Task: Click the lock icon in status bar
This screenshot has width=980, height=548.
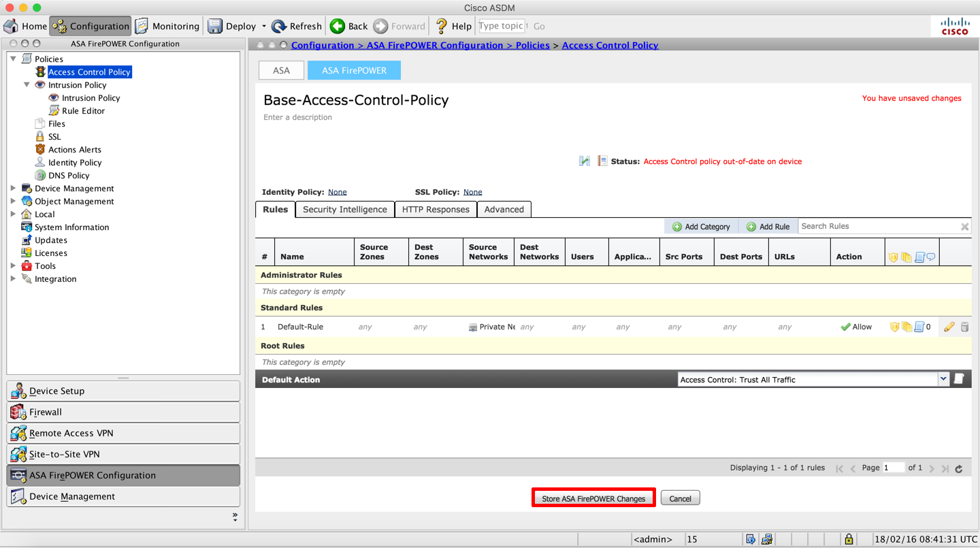Action: point(849,539)
